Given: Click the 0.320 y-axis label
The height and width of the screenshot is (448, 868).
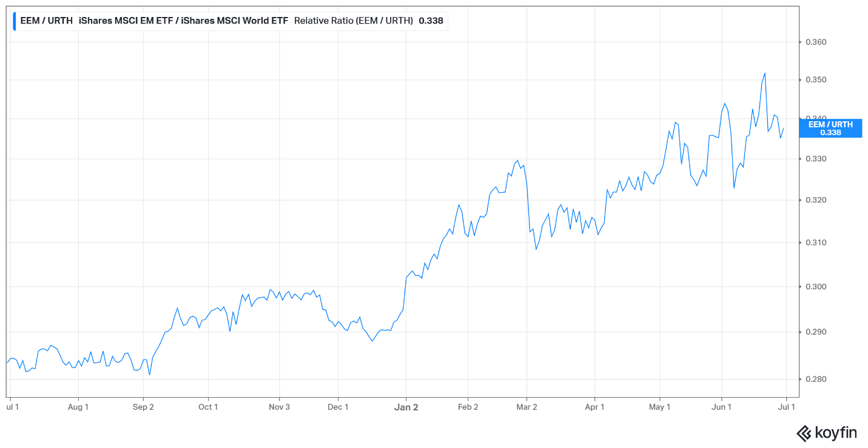Looking at the screenshot, I should coord(815,200).
